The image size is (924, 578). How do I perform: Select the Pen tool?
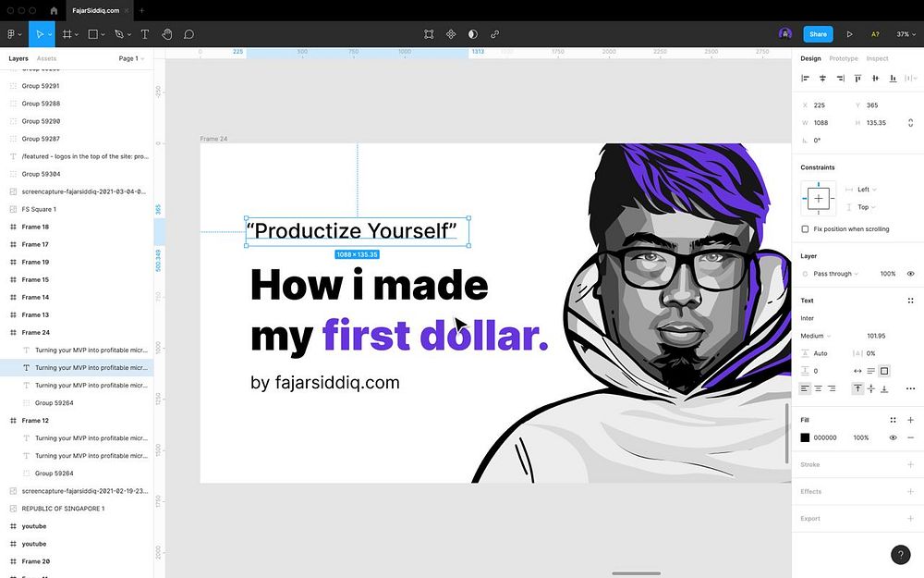click(x=119, y=34)
